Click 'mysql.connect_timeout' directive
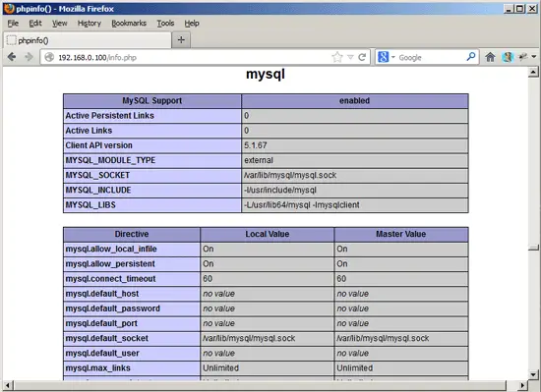The width and height of the screenshot is (541, 392). click(x=110, y=279)
